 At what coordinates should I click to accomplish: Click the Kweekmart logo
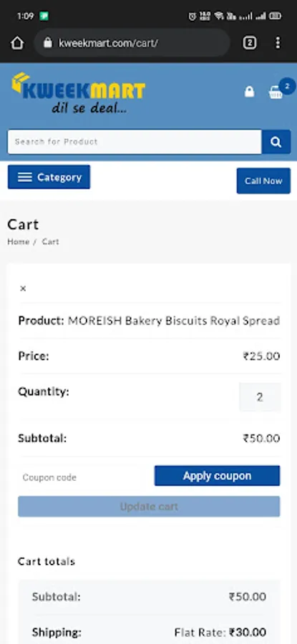[x=78, y=93]
